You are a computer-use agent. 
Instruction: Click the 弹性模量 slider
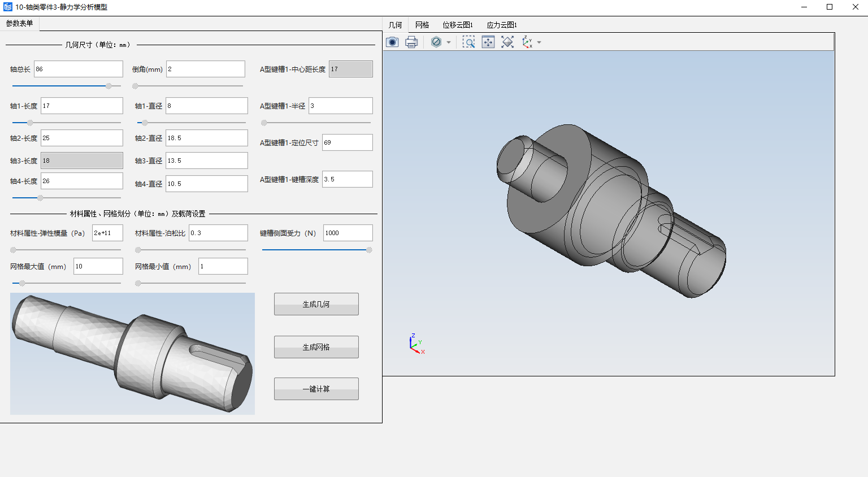click(67, 250)
